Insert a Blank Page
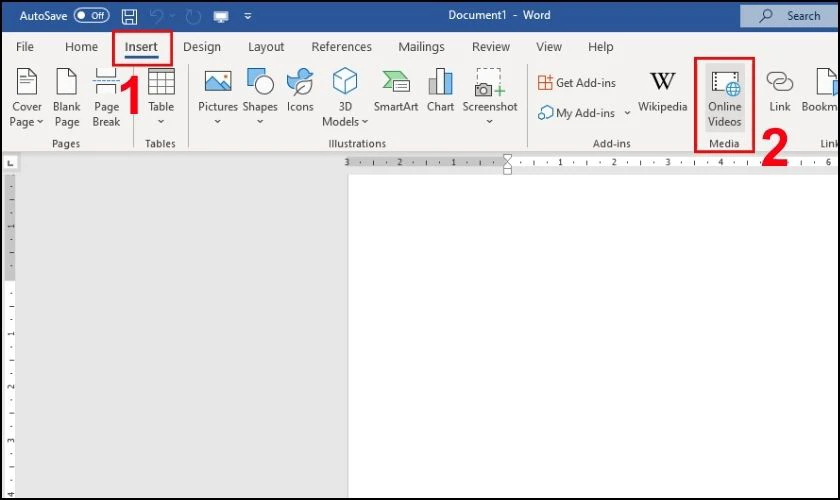840x500 pixels. click(x=66, y=98)
